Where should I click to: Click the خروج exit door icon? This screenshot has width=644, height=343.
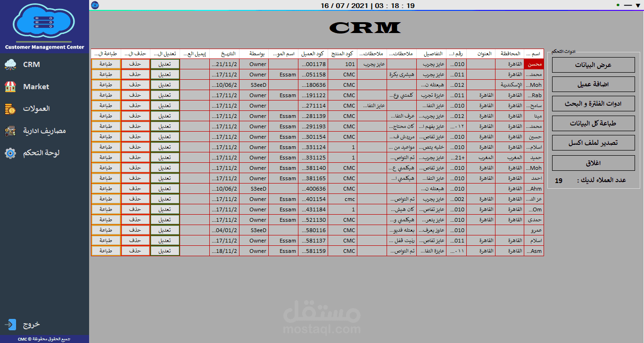(x=10, y=325)
